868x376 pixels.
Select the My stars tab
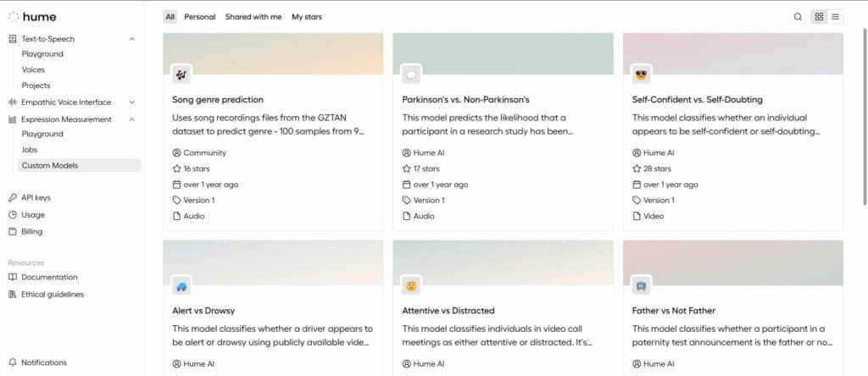[x=307, y=17]
